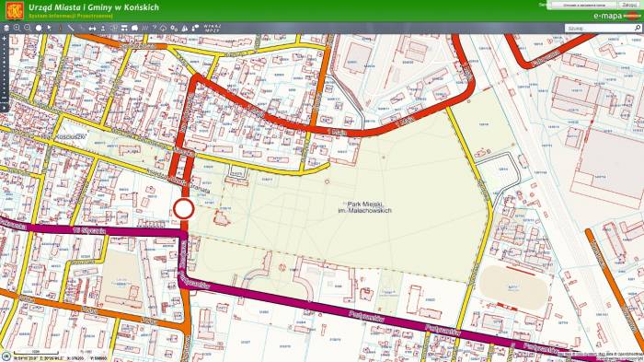
Task: Click the zoom slider minus button
Action: click(4, 99)
